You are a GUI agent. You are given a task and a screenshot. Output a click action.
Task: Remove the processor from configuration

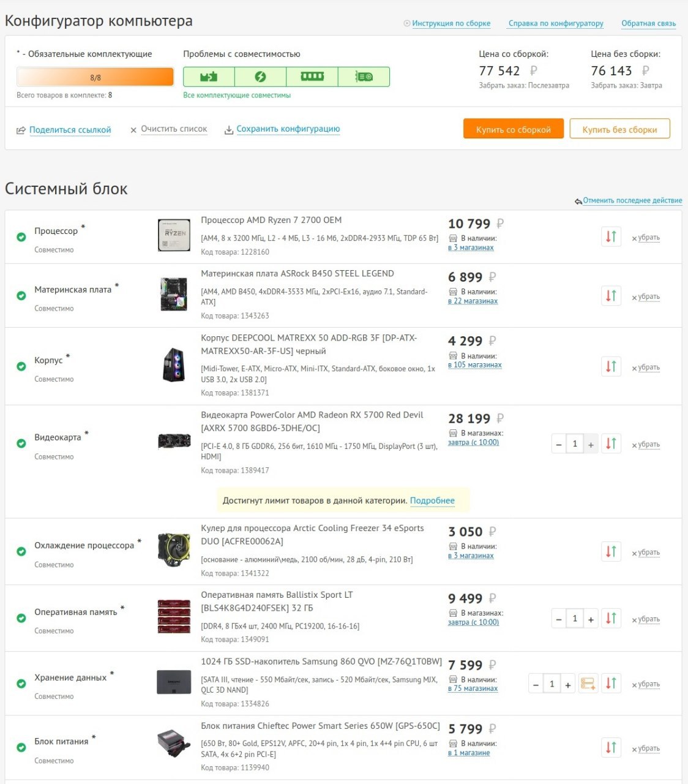(x=646, y=238)
